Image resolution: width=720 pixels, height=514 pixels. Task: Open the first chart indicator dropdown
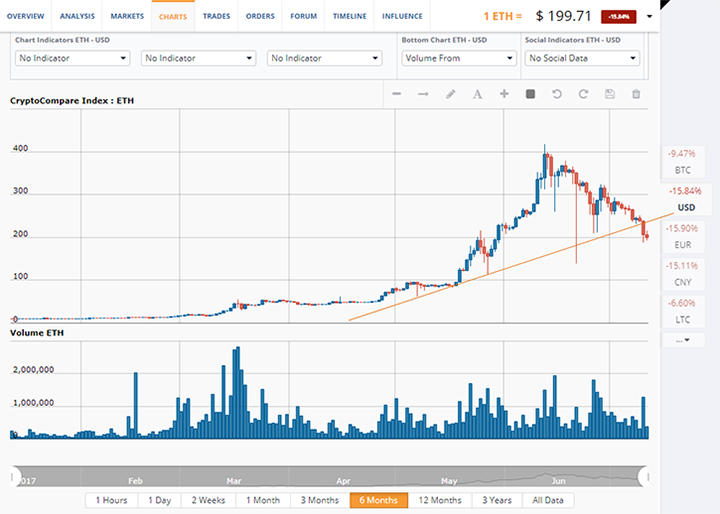73,58
